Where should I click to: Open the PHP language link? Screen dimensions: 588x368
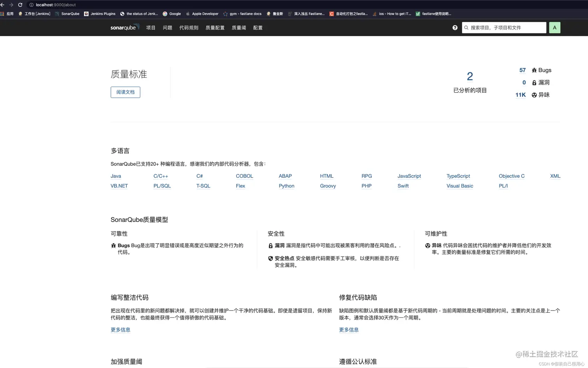[366, 186]
